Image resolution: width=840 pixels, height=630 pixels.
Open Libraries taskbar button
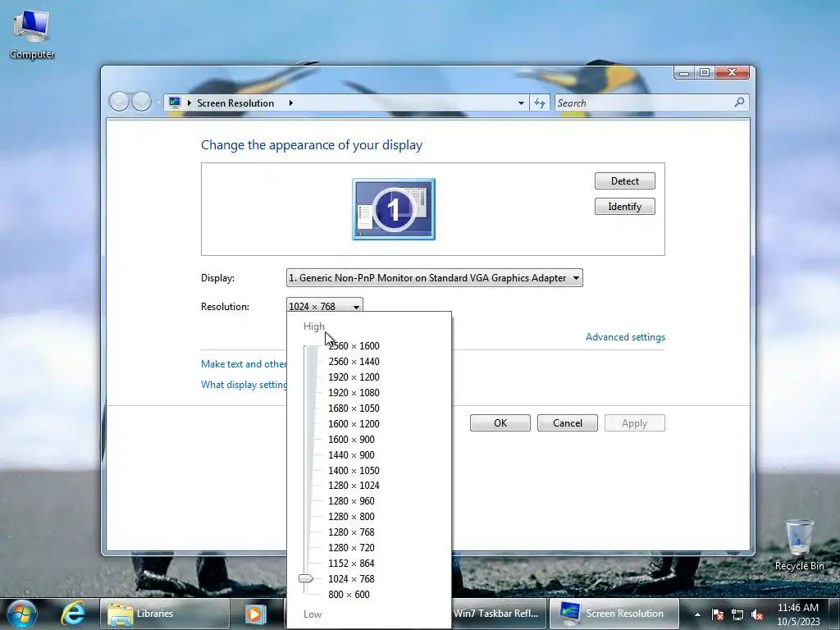pyautogui.click(x=164, y=614)
